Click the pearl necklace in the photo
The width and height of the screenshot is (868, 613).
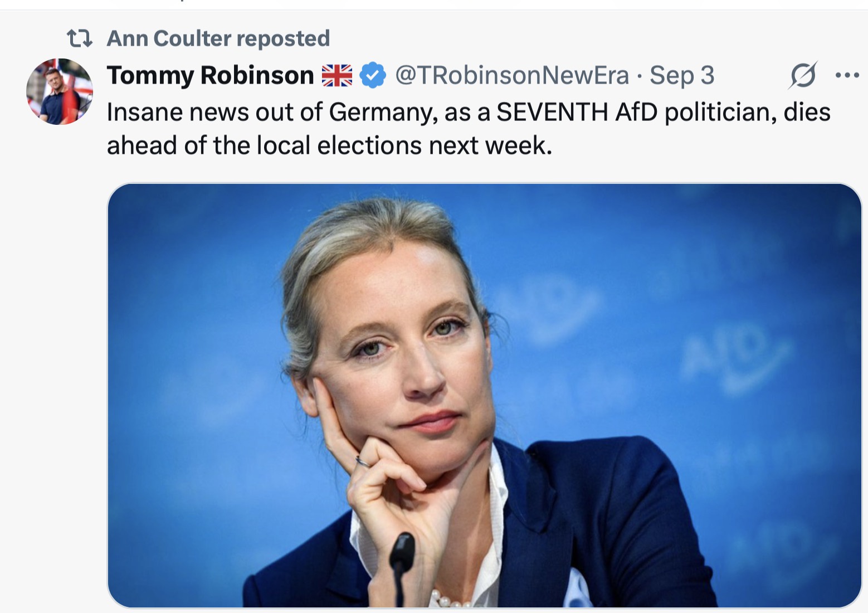tap(448, 601)
